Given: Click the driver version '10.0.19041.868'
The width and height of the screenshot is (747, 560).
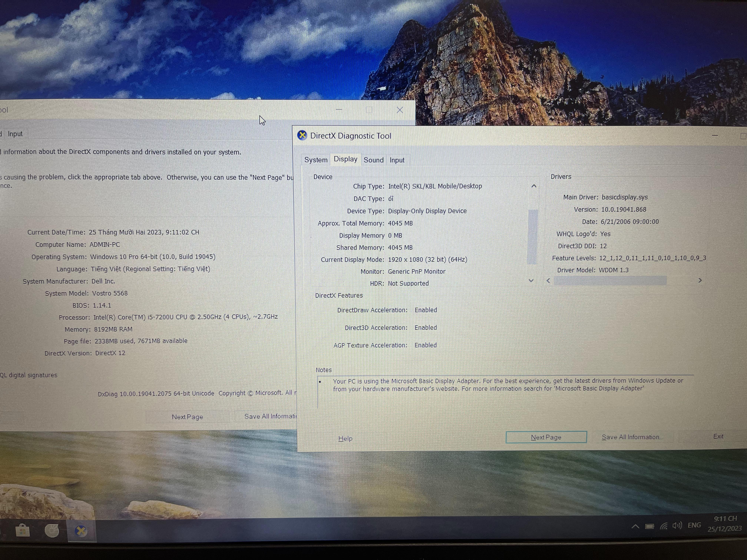Looking at the screenshot, I should [x=623, y=209].
